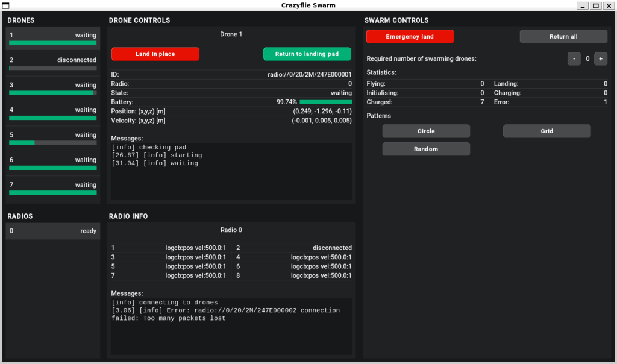
Task: Click the State 'waiting' value in drone details
Action: tap(341, 93)
